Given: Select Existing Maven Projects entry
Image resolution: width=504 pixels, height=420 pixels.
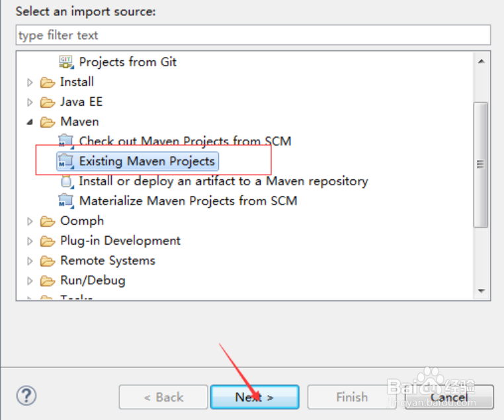Looking at the screenshot, I should [147, 161].
